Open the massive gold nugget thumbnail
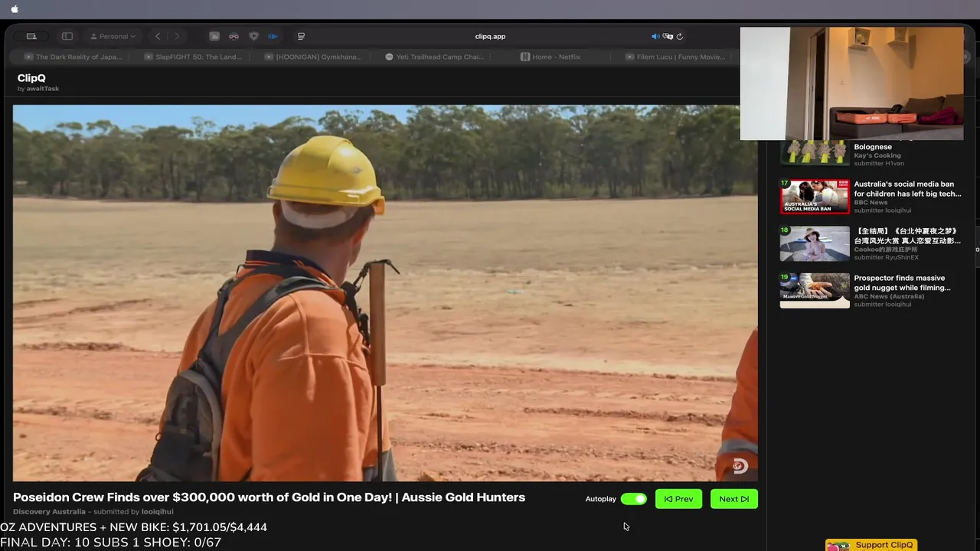This screenshot has width=980, height=551. [x=815, y=291]
